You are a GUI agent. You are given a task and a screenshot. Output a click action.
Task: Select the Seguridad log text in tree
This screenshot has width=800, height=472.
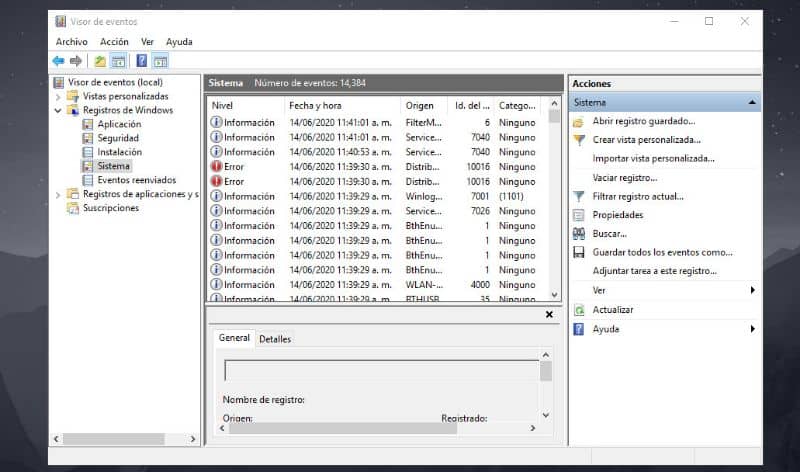pyautogui.click(x=118, y=138)
